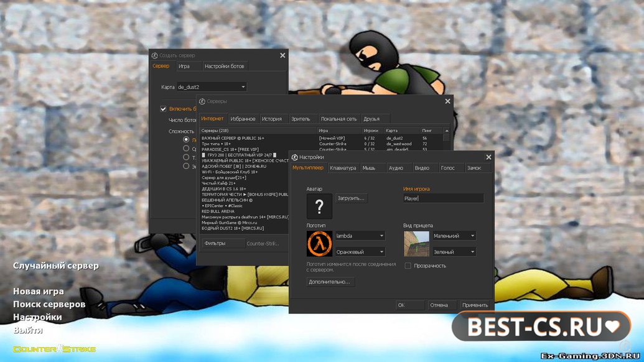644x362 pixels.
Task: Click the Дополнительно... button
Action: point(330,282)
